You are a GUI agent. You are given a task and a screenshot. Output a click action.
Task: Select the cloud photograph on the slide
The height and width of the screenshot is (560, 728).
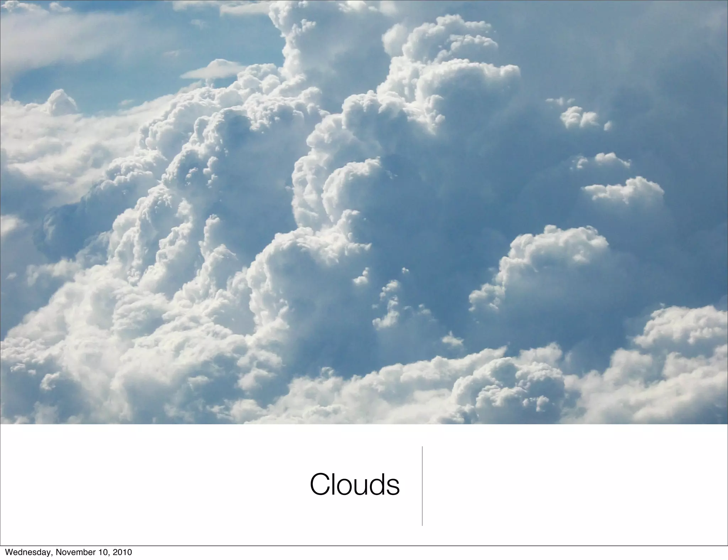click(364, 212)
